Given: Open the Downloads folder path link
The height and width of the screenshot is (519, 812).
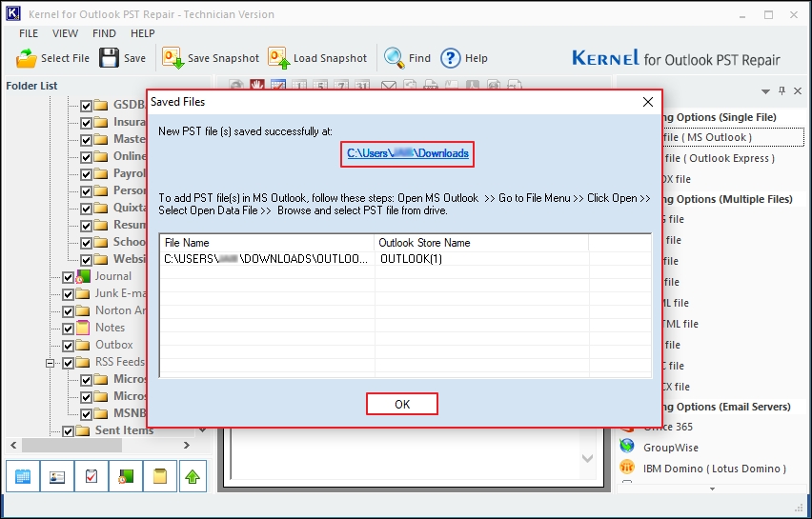Looking at the screenshot, I should (408, 153).
